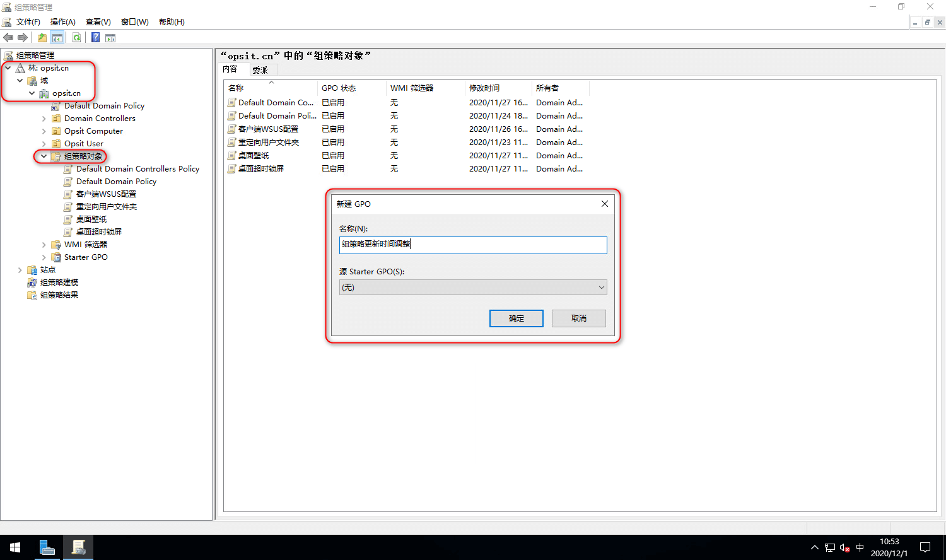Collapse the 组策略对象 node
This screenshot has height=560, width=946.
(x=44, y=156)
